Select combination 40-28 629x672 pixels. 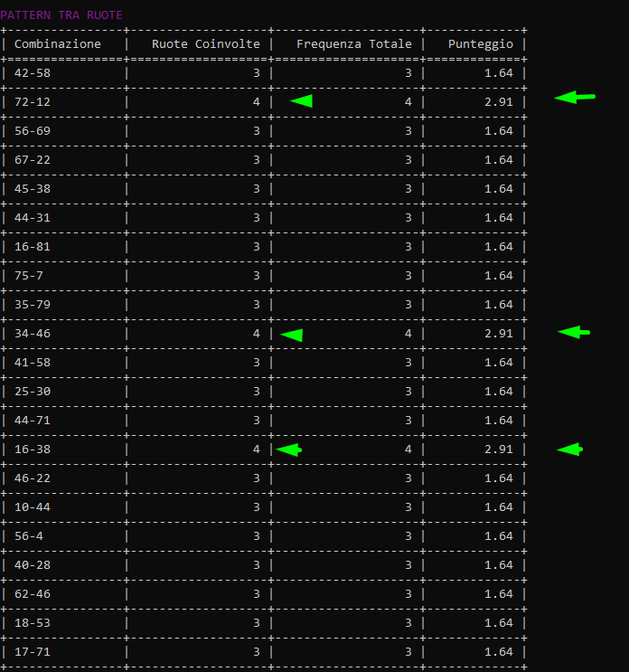click(x=33, y=565)
